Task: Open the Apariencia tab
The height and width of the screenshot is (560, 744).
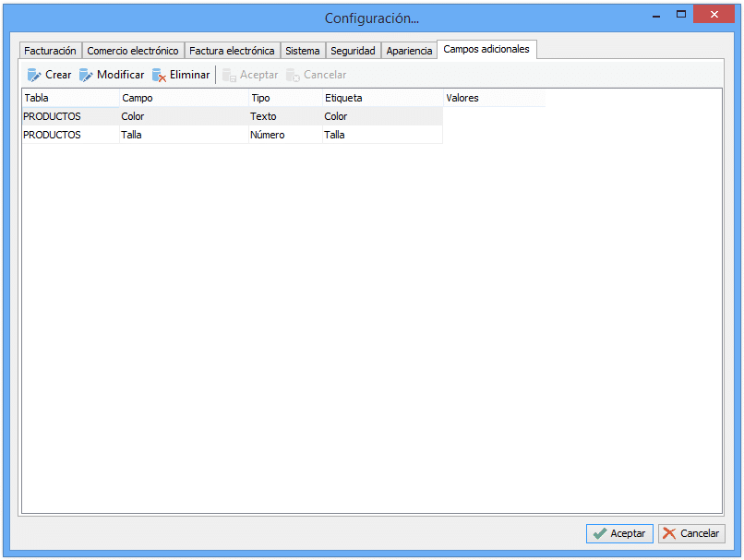Action: [409, 51]
